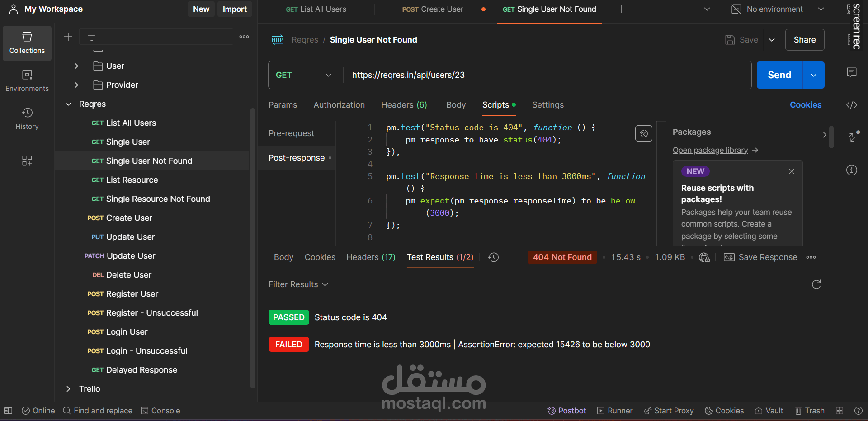Open the Filter Results dropdown
Screen dimensions: 868x421
pos(298,284)
